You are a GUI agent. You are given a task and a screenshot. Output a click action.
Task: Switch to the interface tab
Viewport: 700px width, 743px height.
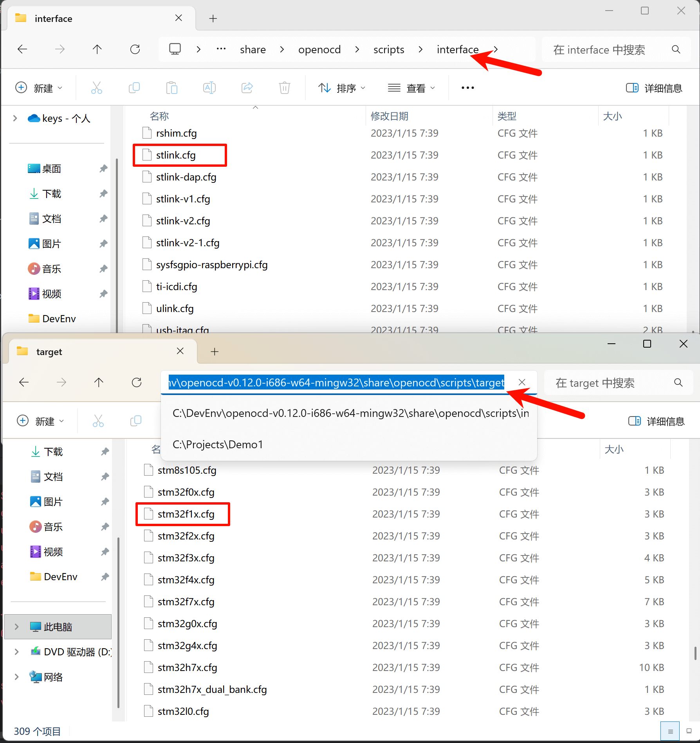54,18
